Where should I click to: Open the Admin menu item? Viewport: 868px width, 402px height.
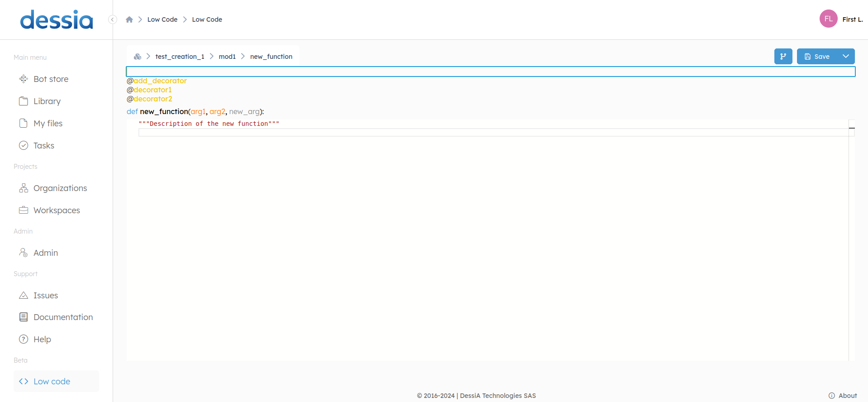(46, 253)
